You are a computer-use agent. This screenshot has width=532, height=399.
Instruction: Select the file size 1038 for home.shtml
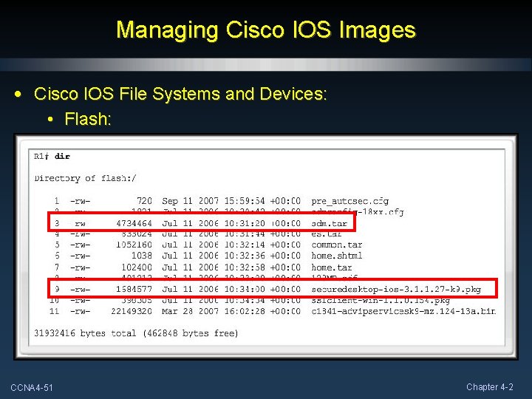click(142, 256)
